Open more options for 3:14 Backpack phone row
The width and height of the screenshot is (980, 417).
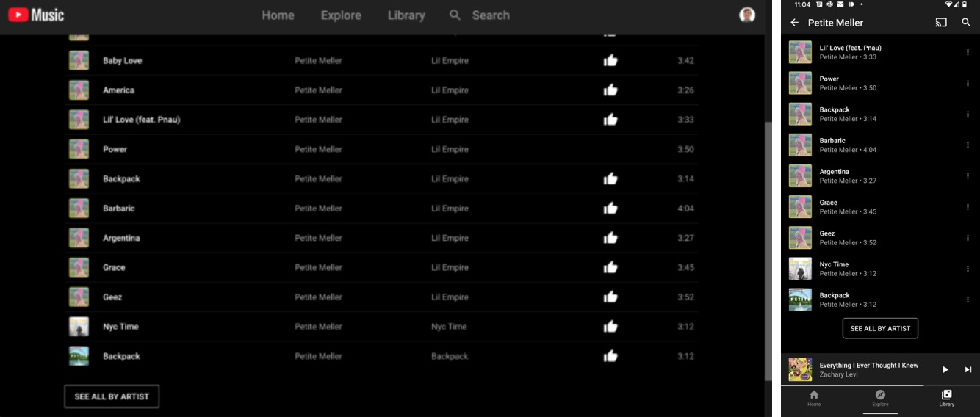tap(968, 114)
